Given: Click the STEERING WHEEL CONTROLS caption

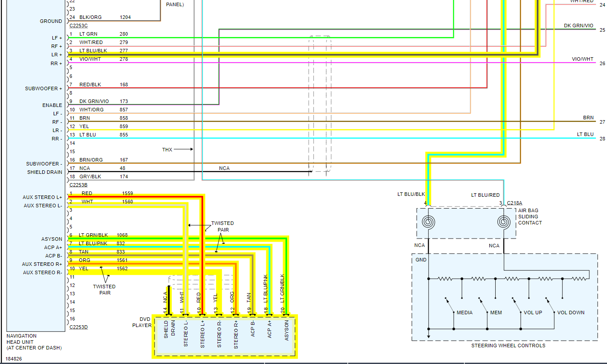Looking at the screenshot, I should tap(508, 346).
